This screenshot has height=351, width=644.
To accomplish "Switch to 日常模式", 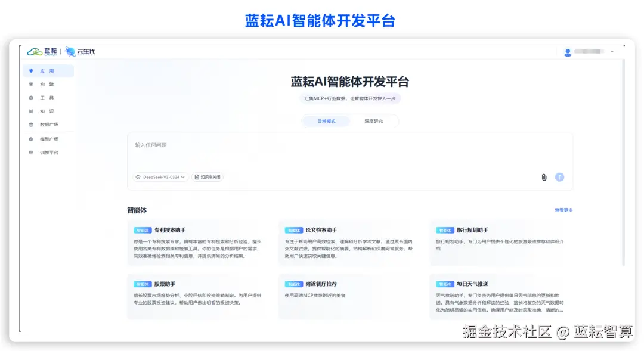I will [x=326, y=121].
